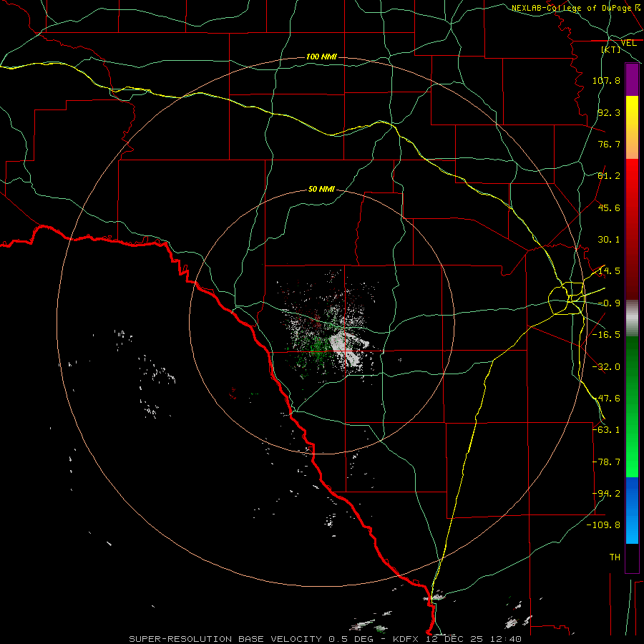Click the -63.1 scale value
Image resolution: width=644 pixels, height=644 pixels.
coord(606,430)
